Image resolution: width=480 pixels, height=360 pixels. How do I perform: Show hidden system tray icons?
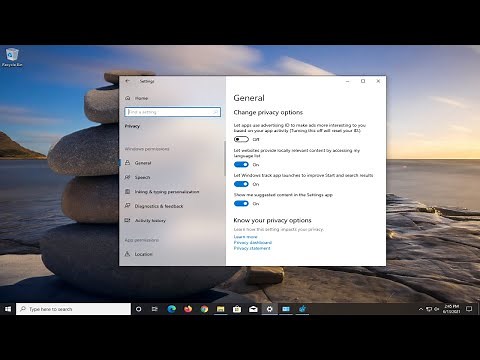pyautogui.click(x=421, y=309)
